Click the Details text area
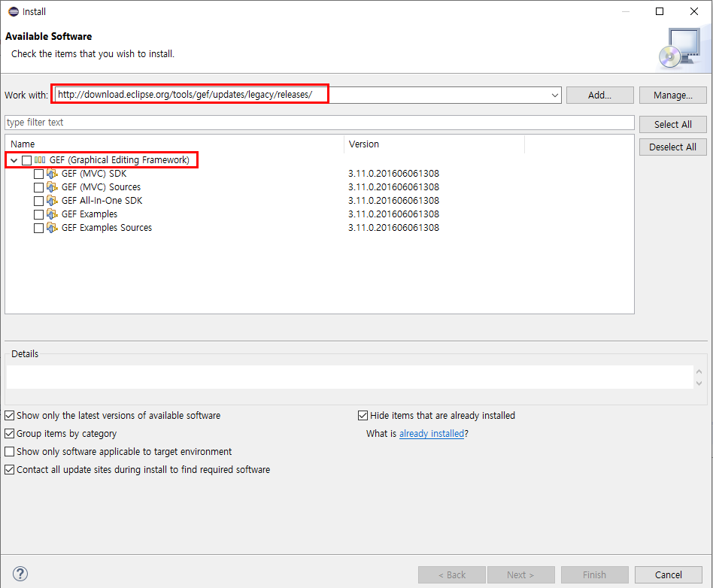713x588 pixels. [350, 377]
